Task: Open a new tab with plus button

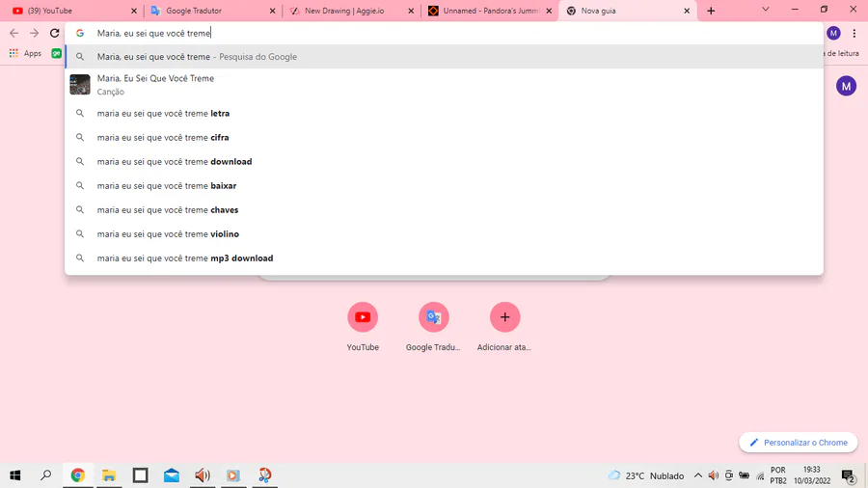Action: click(x=711, y=11)
